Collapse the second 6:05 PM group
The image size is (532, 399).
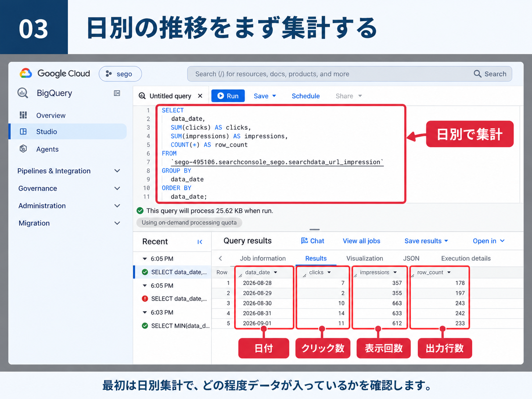point(145,285)
